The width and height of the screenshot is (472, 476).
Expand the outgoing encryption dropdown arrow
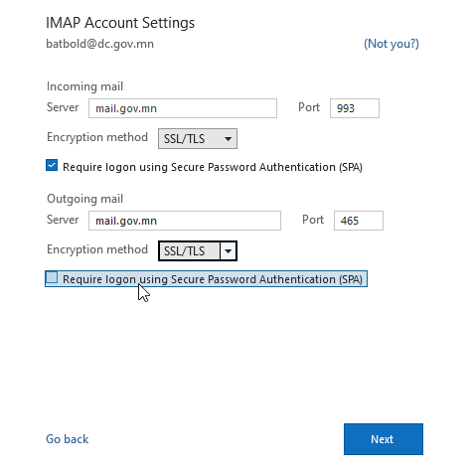[228, 251]
